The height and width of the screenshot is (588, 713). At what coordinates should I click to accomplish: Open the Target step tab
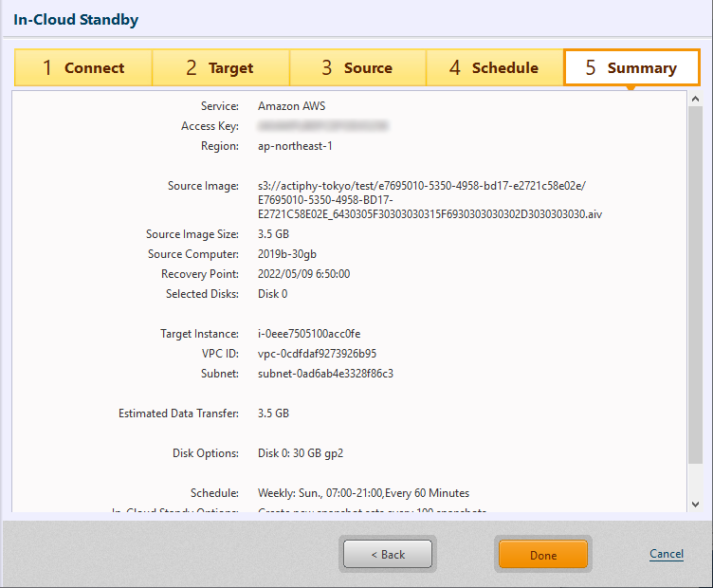220,68
